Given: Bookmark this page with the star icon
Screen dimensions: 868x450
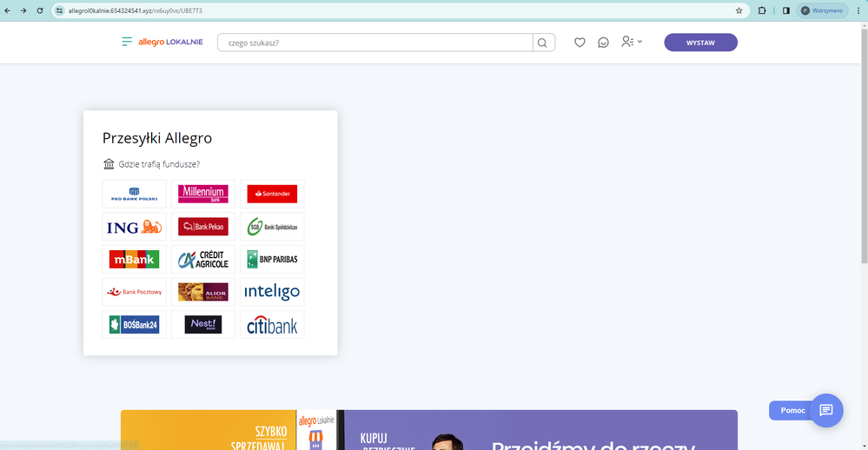Looking at the screenshot, I should (x=739, y=10).
